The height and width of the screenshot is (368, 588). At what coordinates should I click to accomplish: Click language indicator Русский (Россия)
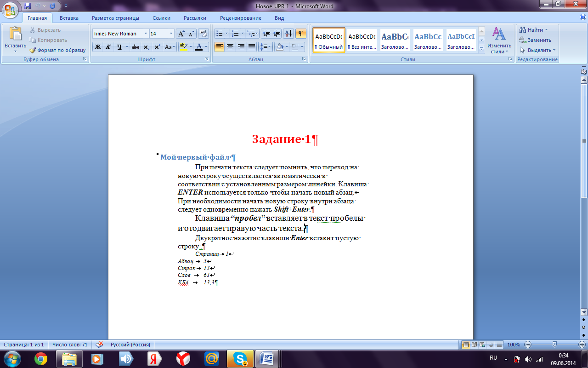[130, 345]
